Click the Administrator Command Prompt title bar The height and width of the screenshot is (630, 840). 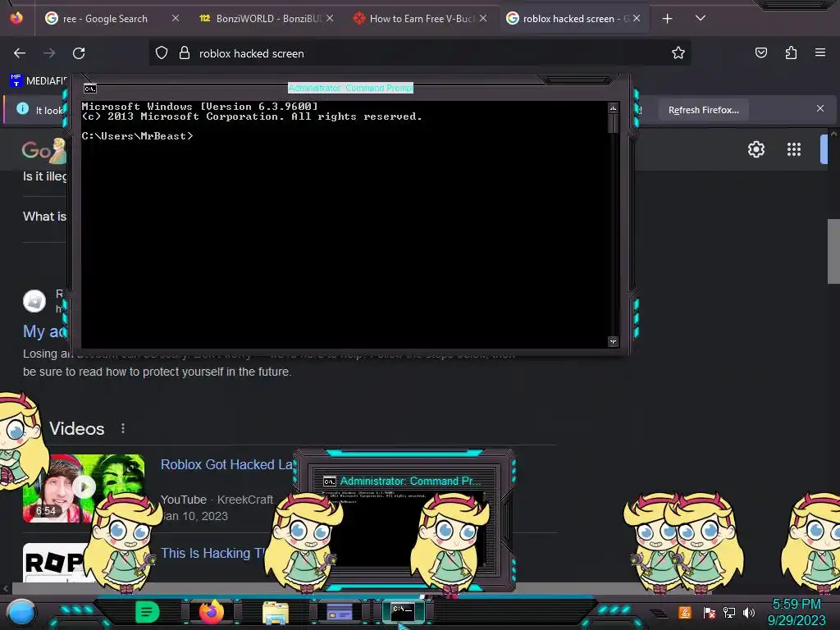351,88
